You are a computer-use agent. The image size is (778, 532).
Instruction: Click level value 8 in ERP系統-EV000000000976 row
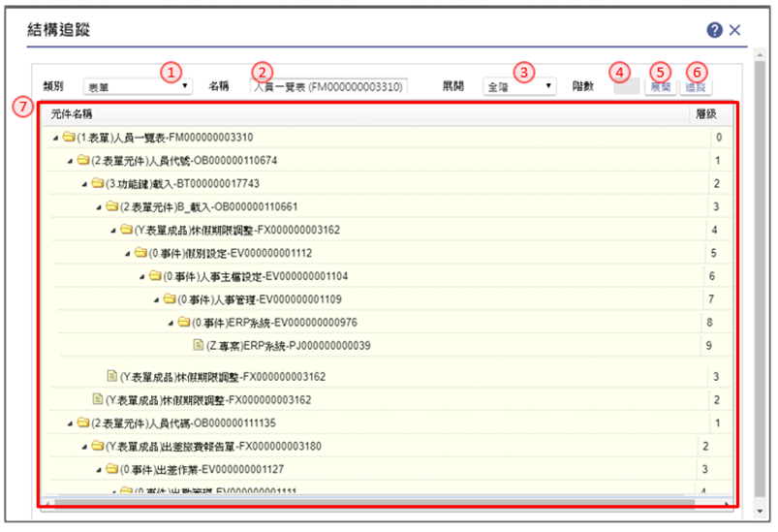click(x=709, y=323)
